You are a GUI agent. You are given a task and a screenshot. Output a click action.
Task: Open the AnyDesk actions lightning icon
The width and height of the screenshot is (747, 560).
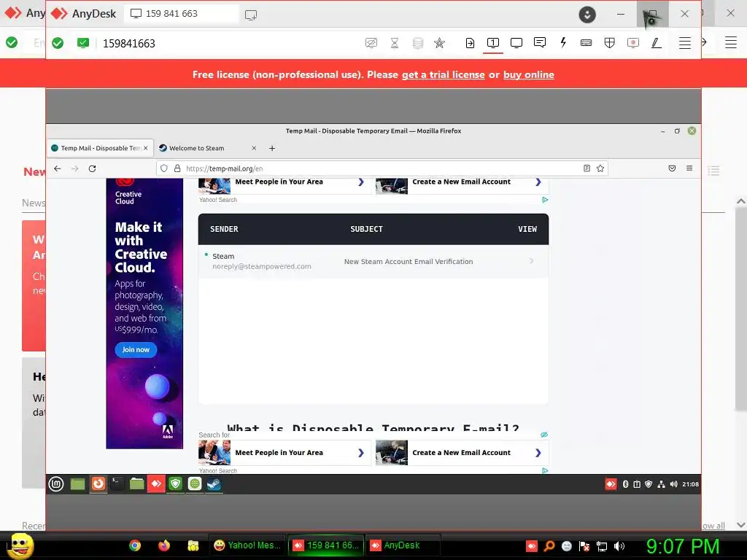[x=563, y=43]
